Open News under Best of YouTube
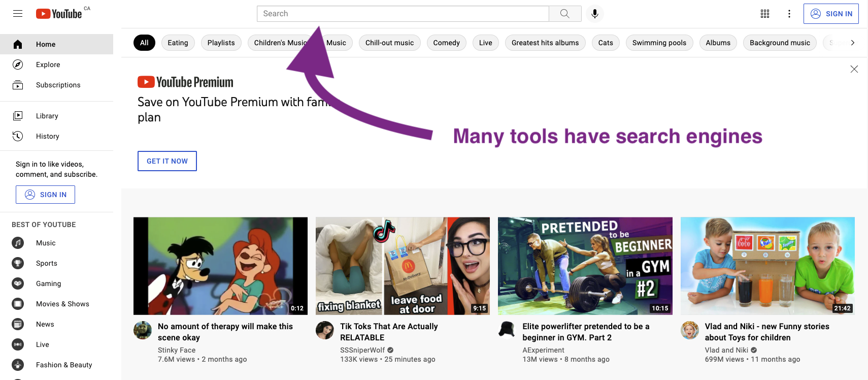The height and width of the screenshot is (380, 868). [x=56, y=324]
